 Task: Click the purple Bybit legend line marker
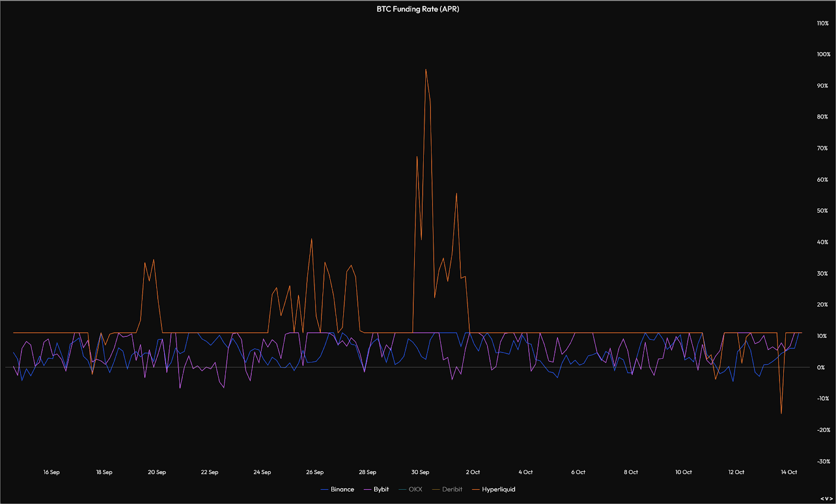(367, 489)
